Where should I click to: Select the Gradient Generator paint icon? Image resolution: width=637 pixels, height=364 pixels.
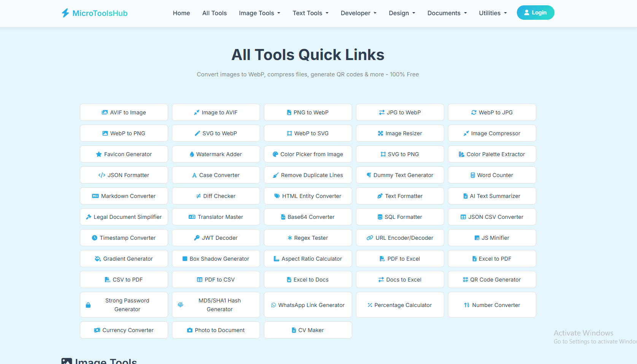pyautogui.click(x=97, y=258)
